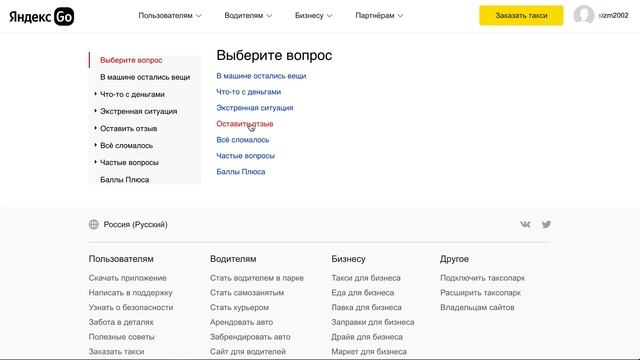
Task: Open main link Баллы Плюса
Action: point(240,172)
